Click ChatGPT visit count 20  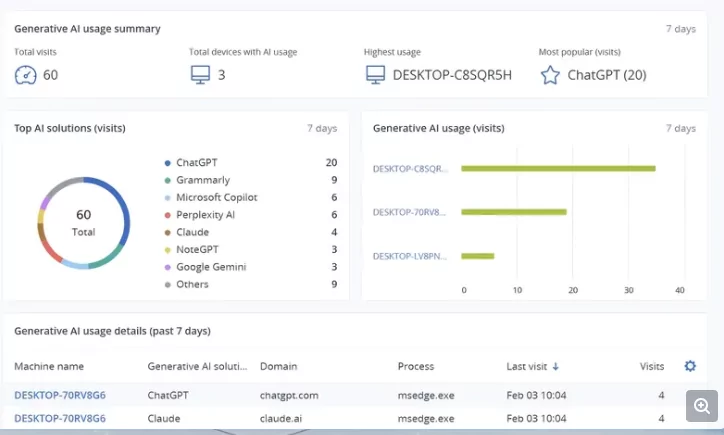click(331, 163)
